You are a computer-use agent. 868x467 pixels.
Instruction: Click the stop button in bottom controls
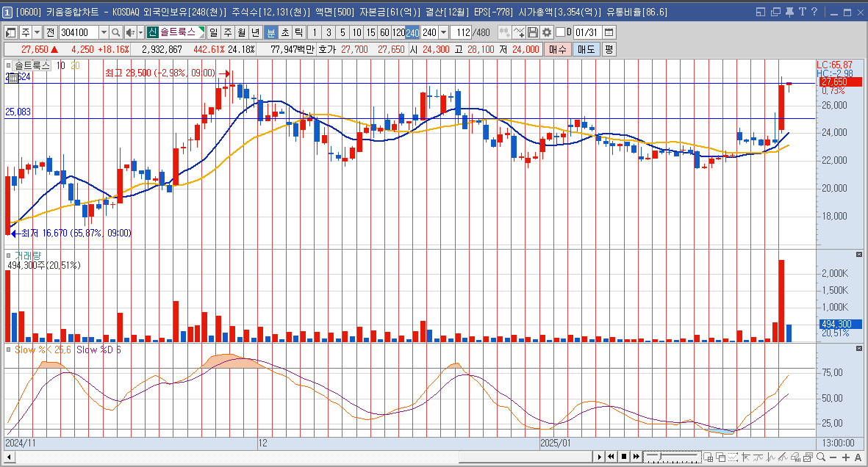pos(624,457)
